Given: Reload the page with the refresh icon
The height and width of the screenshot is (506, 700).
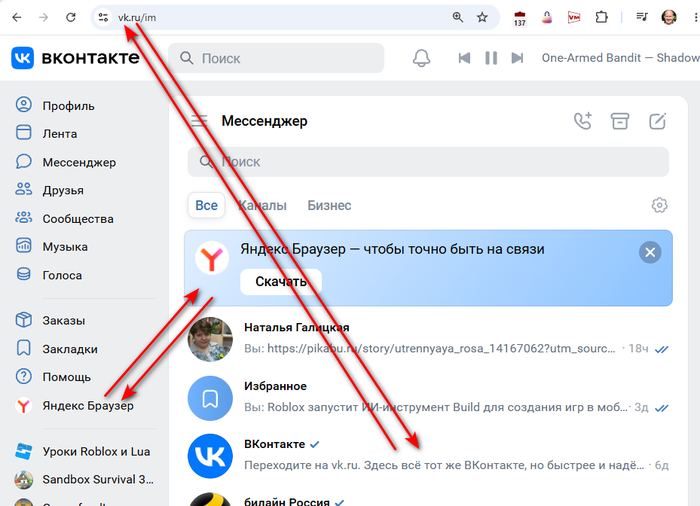Looking at the screenshot, I should pyautogui.click(x=71, y=17).
